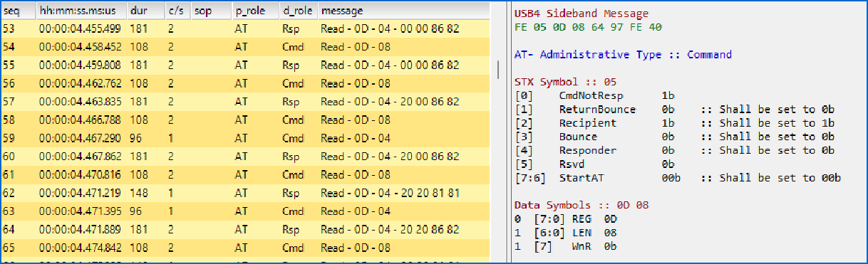The image size is (868, 264).
Task: Click the 'STX Symbol :: 05' line
Action: point(565,82)
